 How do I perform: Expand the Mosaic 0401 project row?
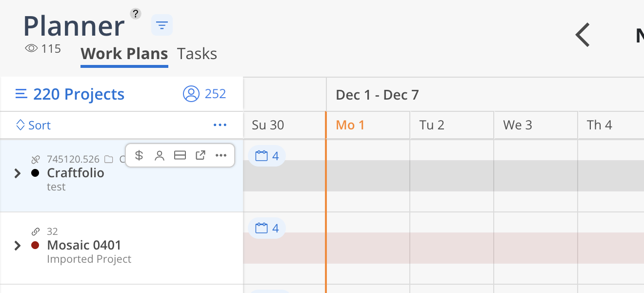[x=18, y=245]
